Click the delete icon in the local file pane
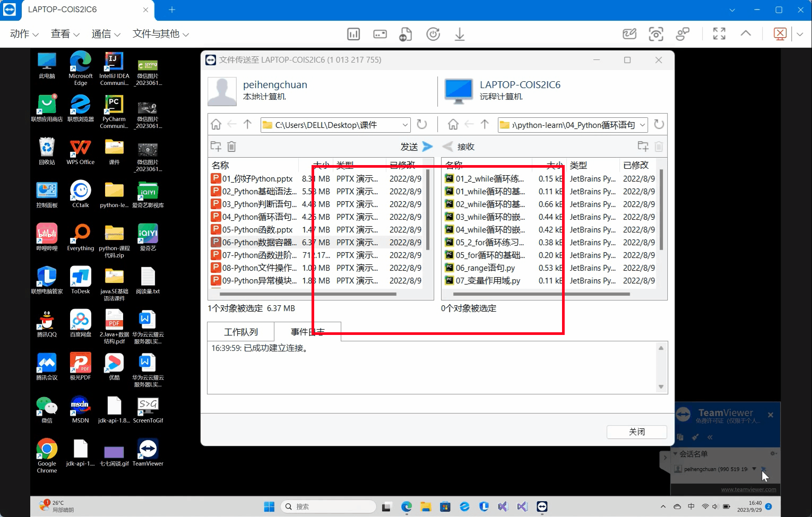This screenshot has width=812, height=517. pos(231,146)
